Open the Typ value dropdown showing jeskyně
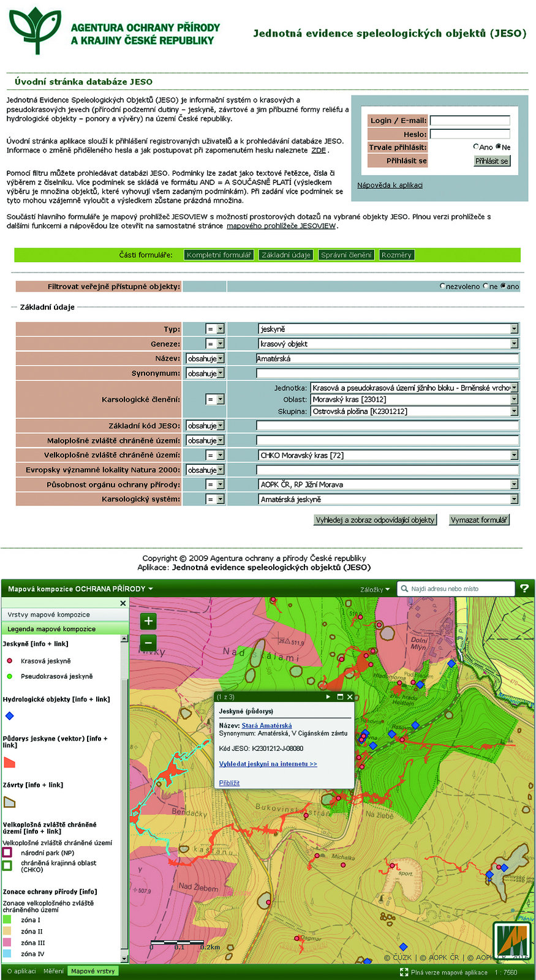This screenshot has width=536, height=980. click(388, 329)
